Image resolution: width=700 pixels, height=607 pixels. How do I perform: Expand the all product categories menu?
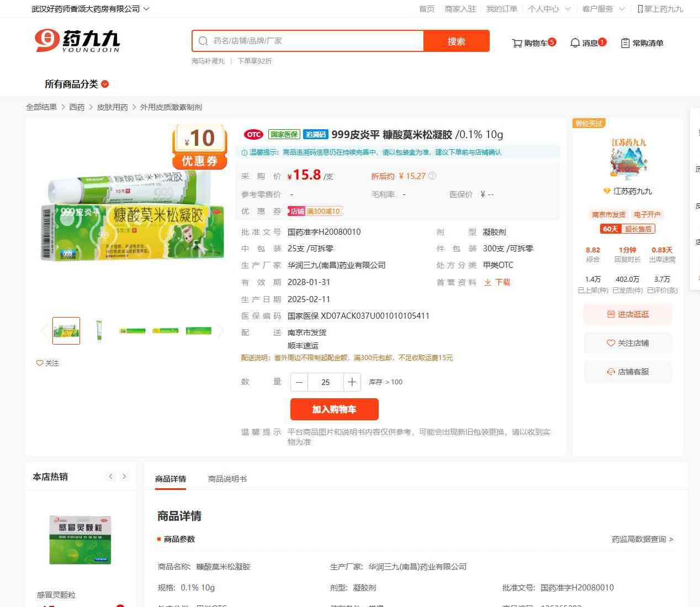click(77, 84)
